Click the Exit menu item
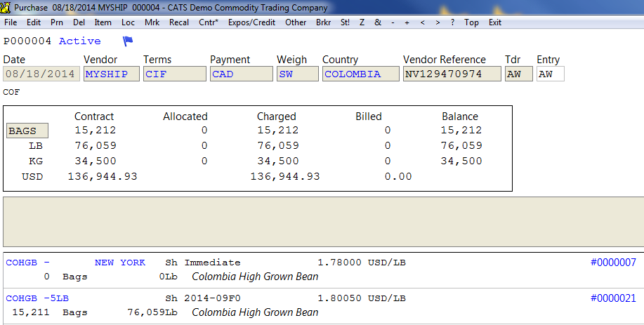The height and width of the screenshot is (325, 644). coord(495,22)
